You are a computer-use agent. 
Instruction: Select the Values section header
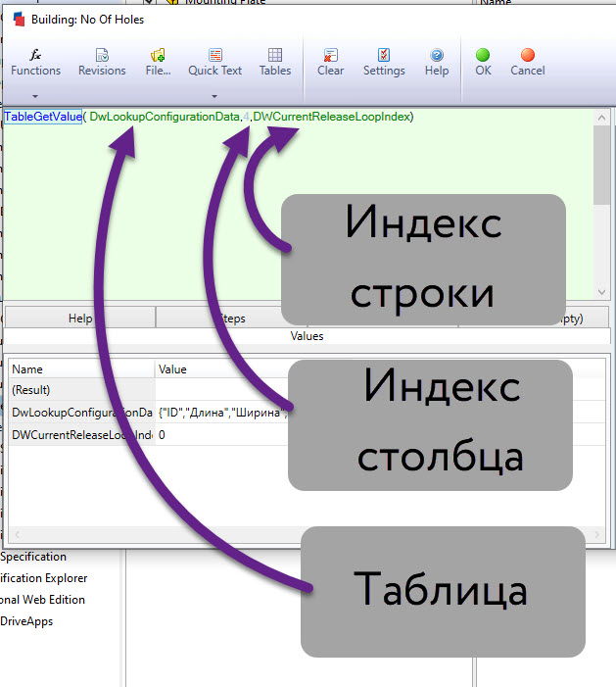pyautogui.click(x=307, y=336)
